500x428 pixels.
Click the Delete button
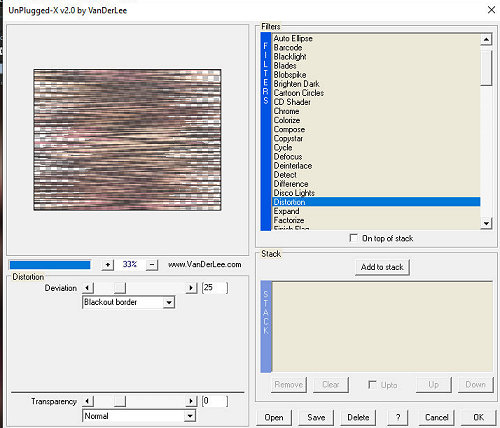[358, 417]
